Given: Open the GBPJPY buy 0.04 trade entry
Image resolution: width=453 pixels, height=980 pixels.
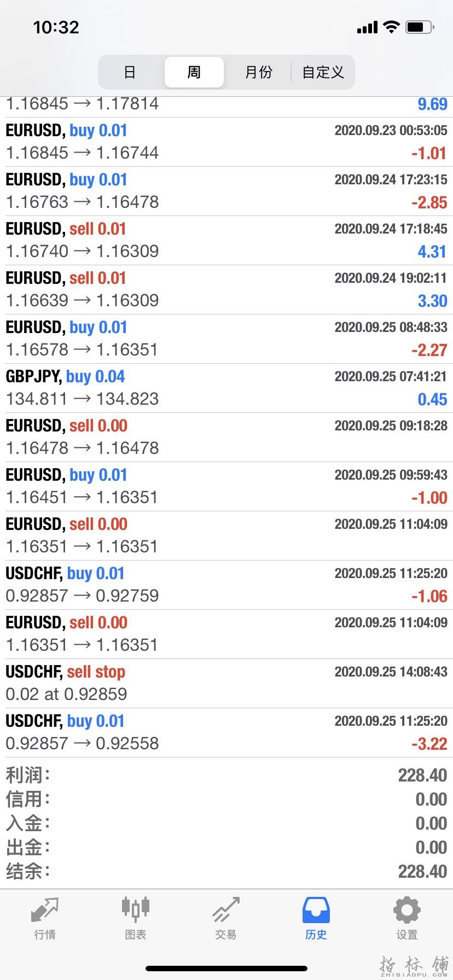Looking at the screenshot, I should tap(226, 388).
